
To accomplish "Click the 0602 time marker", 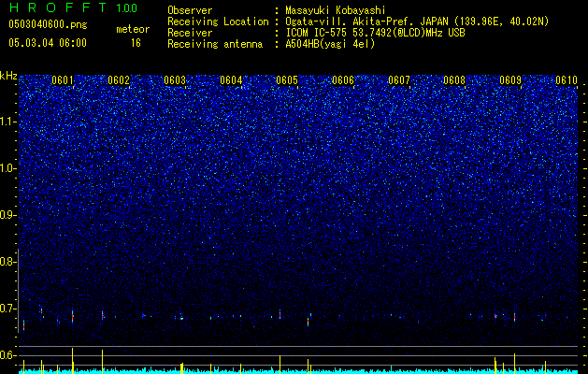I will (x=119, y=80).
